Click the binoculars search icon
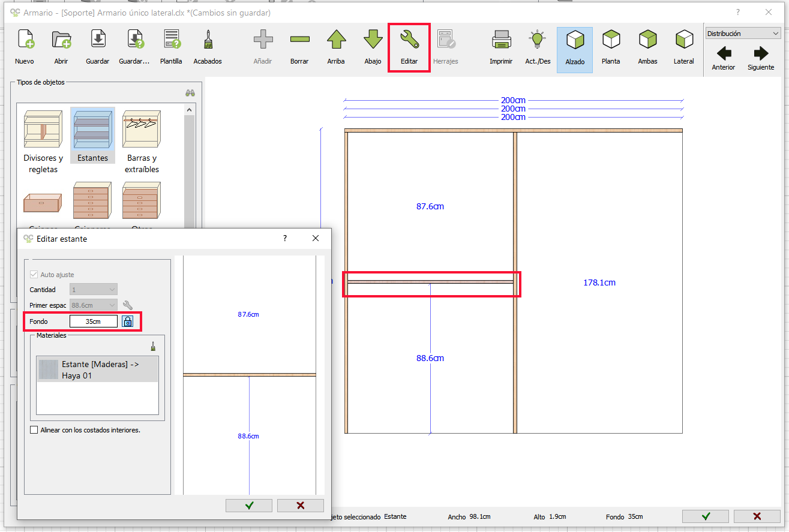The width and height of the screenshot is (789, 532). click(x=191, y=93)
